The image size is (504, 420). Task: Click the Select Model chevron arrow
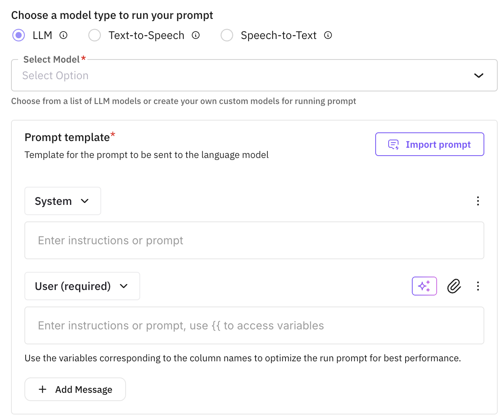pos(478,76)
